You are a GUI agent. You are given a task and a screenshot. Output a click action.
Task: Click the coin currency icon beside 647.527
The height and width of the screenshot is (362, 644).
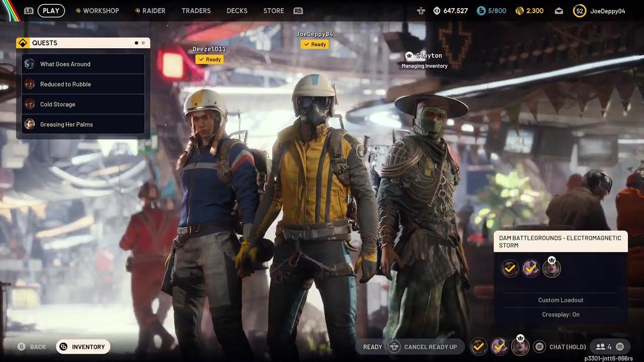(437, 11)
